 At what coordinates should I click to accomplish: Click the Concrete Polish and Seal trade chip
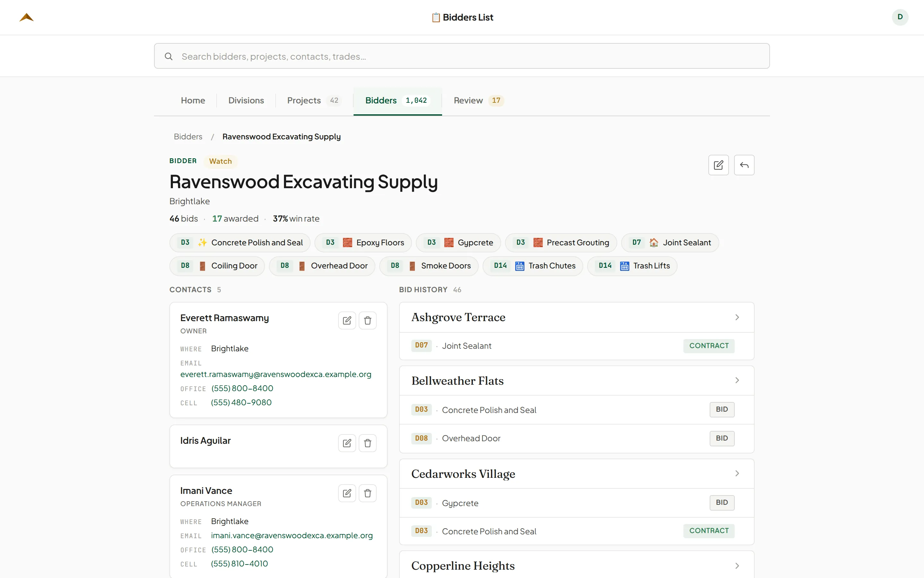tap(240, 243)
